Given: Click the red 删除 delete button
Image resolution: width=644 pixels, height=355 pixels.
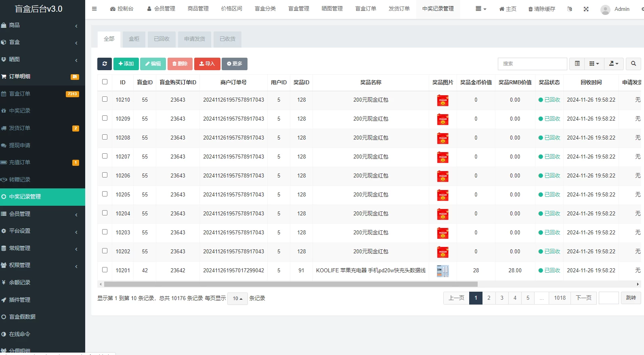Looking at the screenshot, I should coord(180,64).
